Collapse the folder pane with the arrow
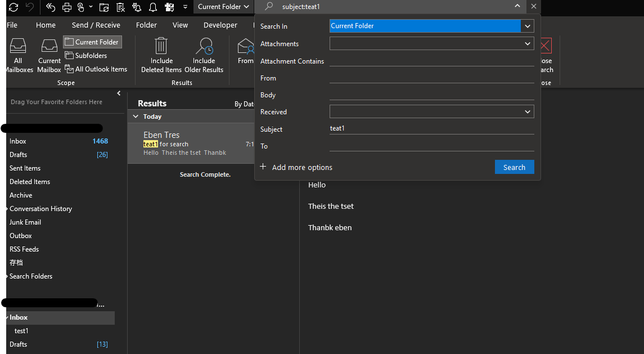Screen dimensions: 644x354 pos(119,93)
